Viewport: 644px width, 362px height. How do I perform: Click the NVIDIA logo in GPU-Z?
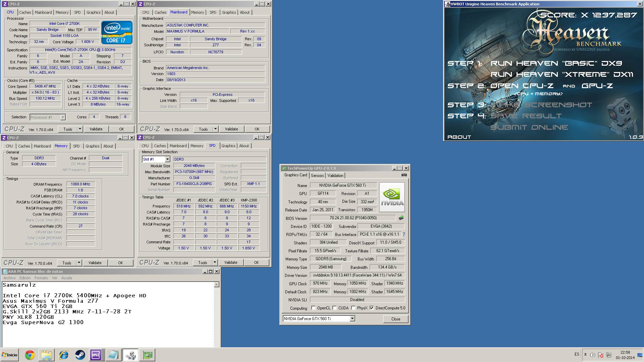click(392, 197)
